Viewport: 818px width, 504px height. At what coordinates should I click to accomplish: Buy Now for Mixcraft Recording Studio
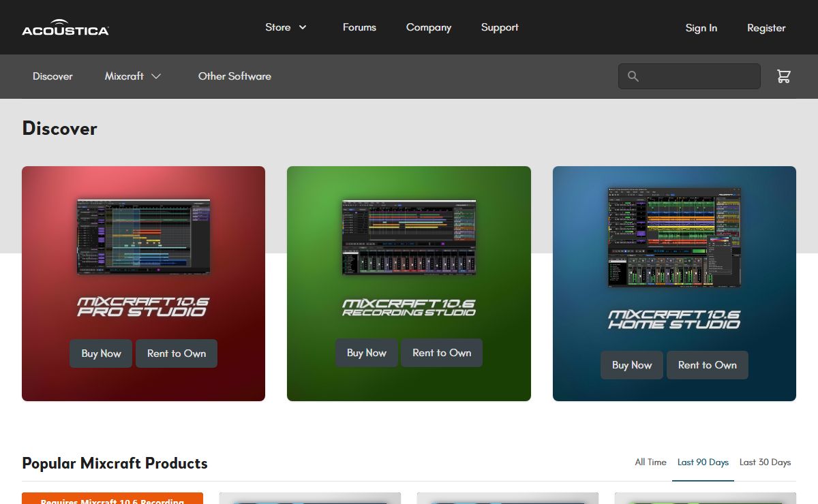[367, 353]
